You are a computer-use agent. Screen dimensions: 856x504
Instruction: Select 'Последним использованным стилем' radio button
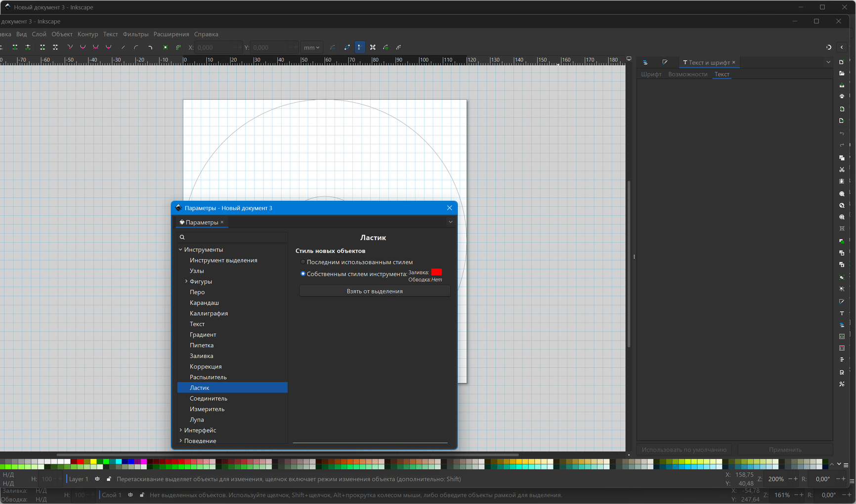[x=303, y=262]
